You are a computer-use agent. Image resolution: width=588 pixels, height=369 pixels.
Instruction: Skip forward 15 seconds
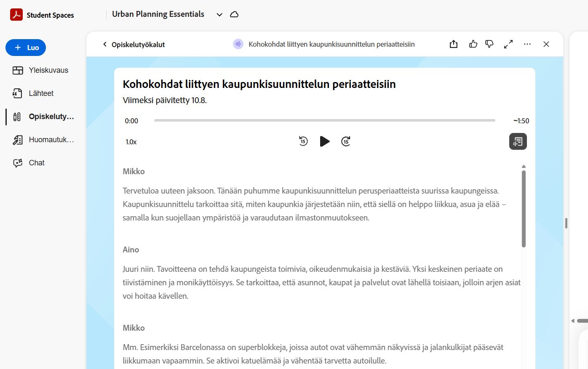pos(346,141)
